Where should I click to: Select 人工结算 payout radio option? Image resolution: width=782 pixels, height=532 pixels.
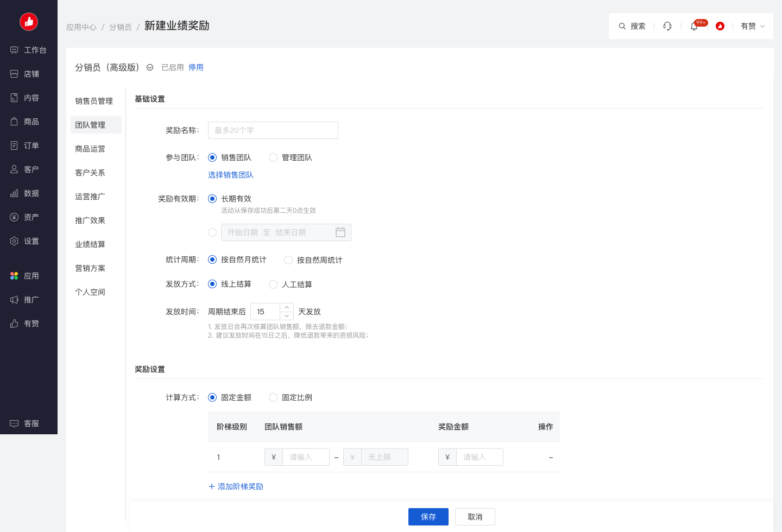[273, 284]
